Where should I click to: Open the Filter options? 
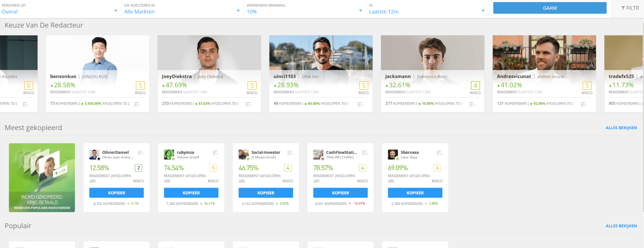[x=630, y=8]
